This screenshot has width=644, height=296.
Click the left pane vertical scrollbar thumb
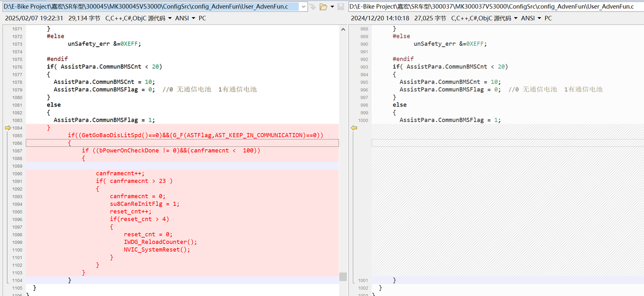(x=343, y=276)
